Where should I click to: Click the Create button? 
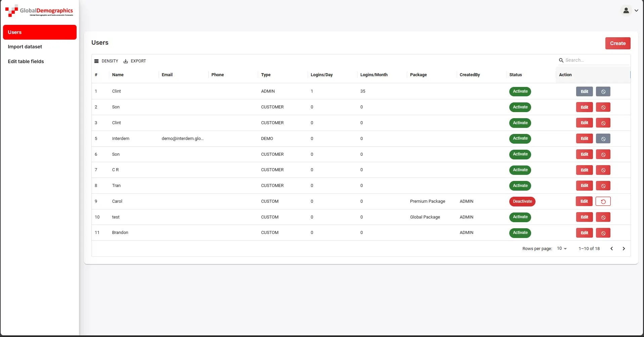(x=617, y=43)
